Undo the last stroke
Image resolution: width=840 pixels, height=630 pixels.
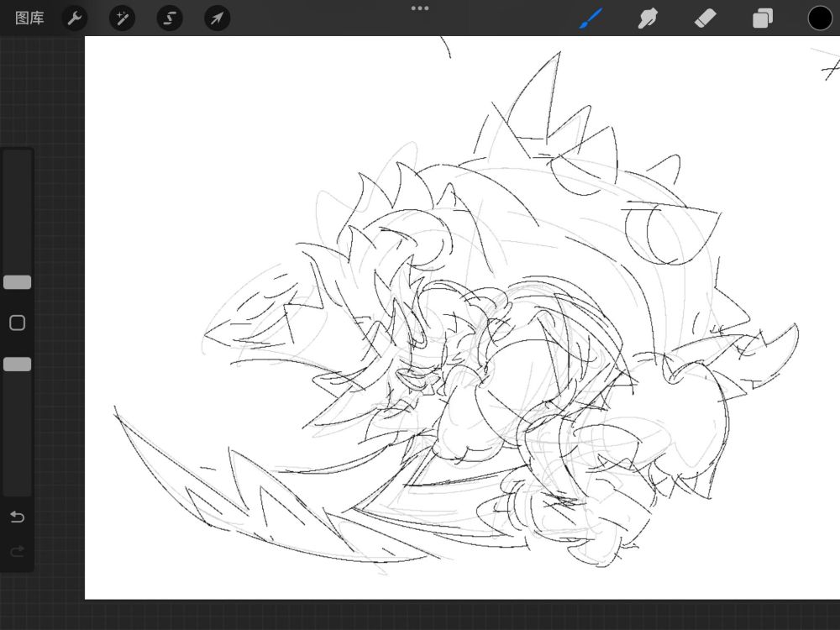[17, 517]
